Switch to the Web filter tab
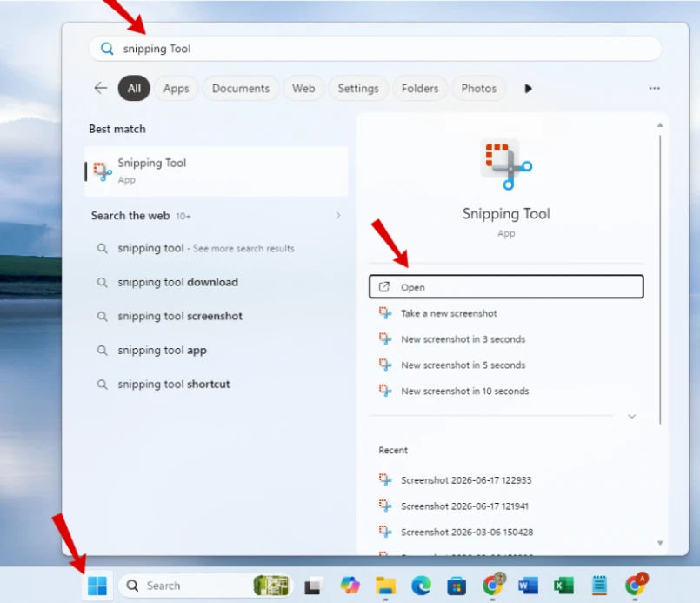 [x=303, y=89]
